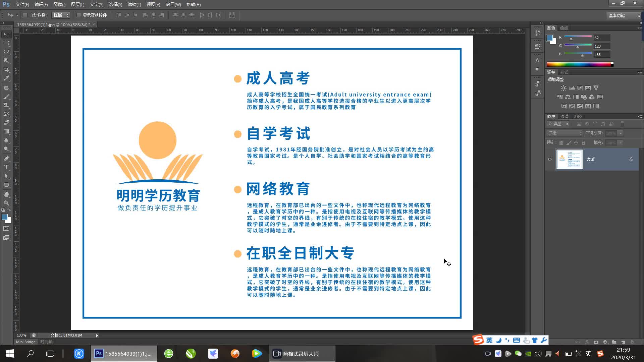Select the Lasso tool

(6, 52)
